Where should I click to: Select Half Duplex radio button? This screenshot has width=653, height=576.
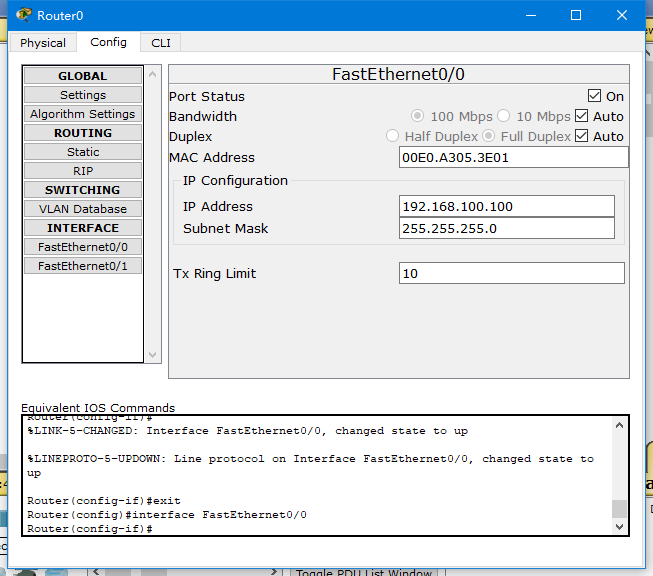coord(392,136)
